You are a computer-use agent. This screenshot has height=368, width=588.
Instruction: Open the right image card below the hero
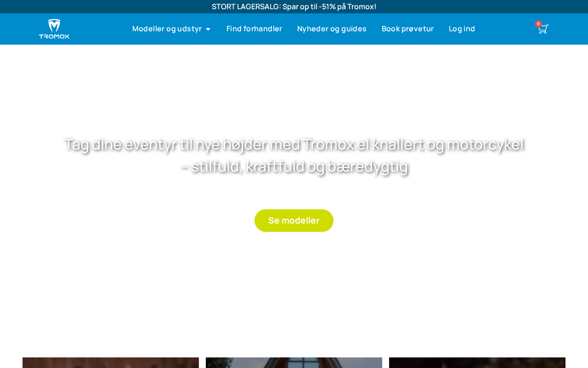477,362
